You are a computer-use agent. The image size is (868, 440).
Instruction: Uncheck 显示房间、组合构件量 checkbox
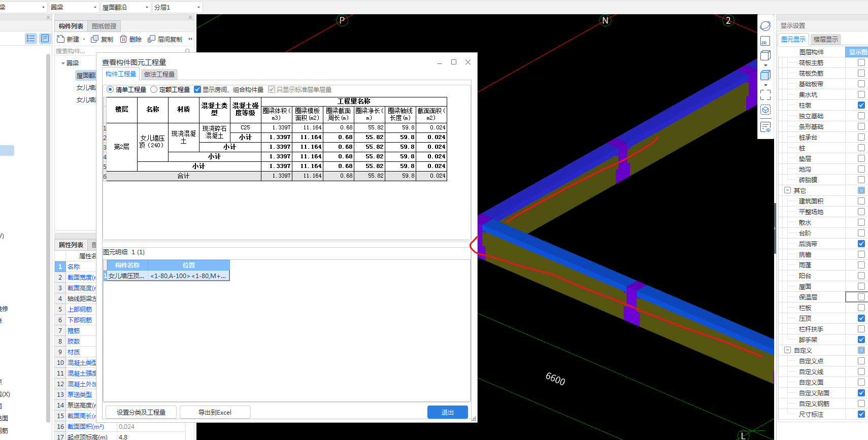point(197,89)
